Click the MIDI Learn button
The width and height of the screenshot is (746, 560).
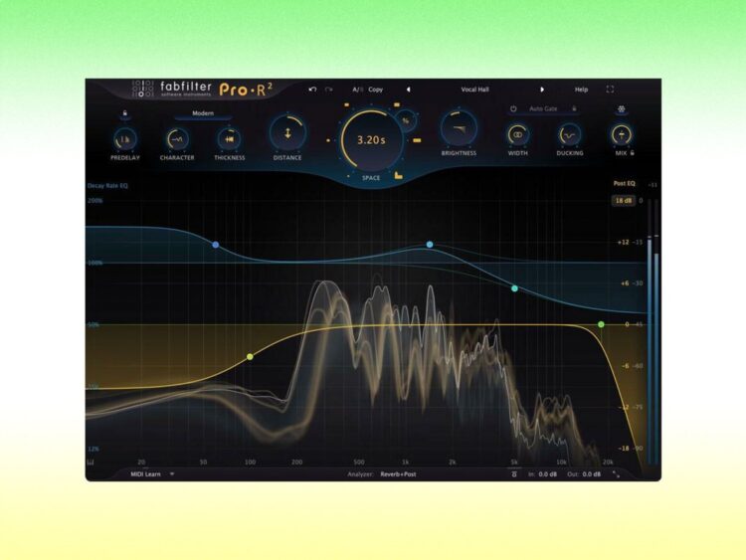(x=145, y=474)
